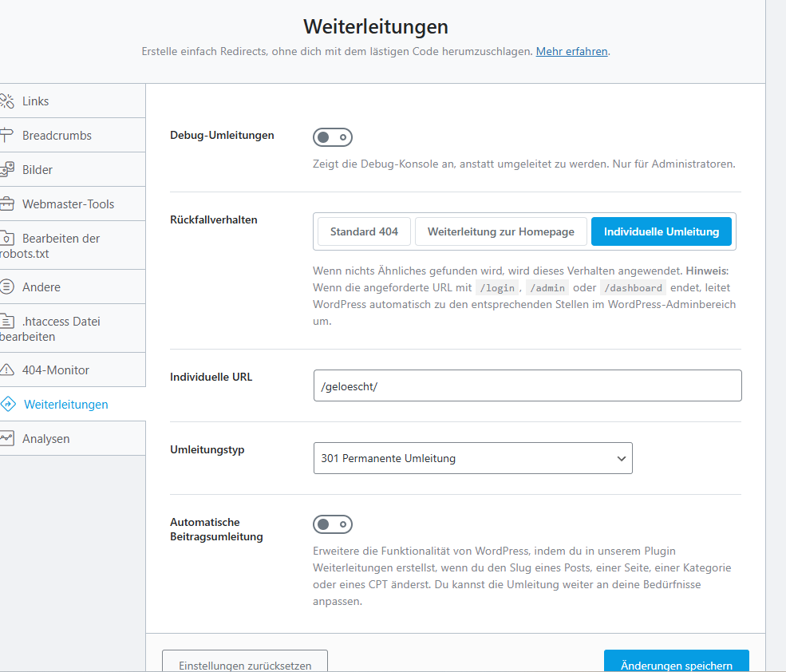
Task: Click into the Individuelle URL field
Action: pyautogui.click(x=527, y=385)
